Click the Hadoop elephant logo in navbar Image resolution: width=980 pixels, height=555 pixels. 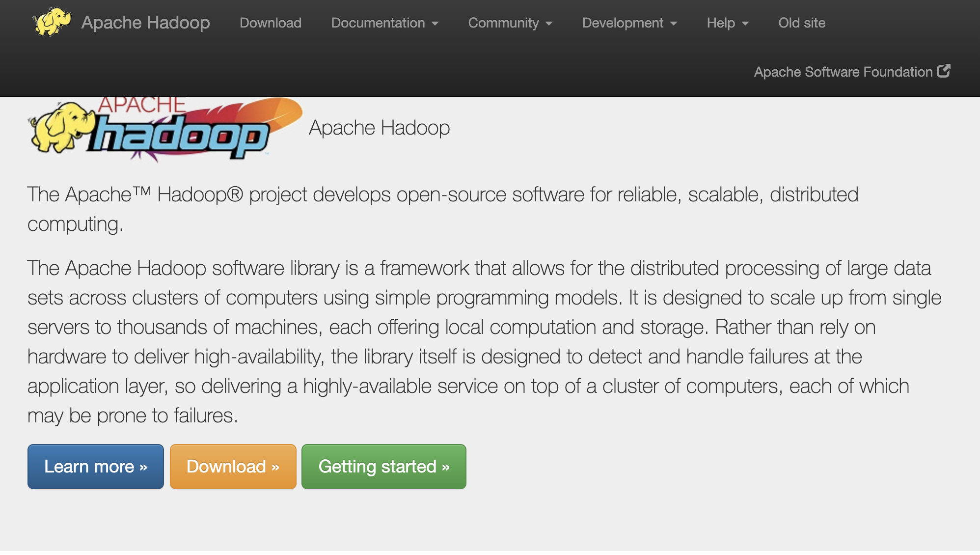(52, 22)
